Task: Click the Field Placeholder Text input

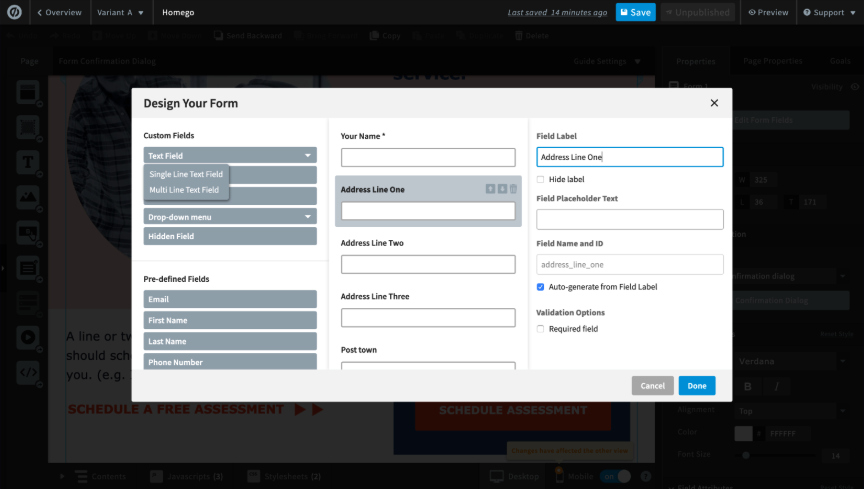Action: [x=630, y=219]
